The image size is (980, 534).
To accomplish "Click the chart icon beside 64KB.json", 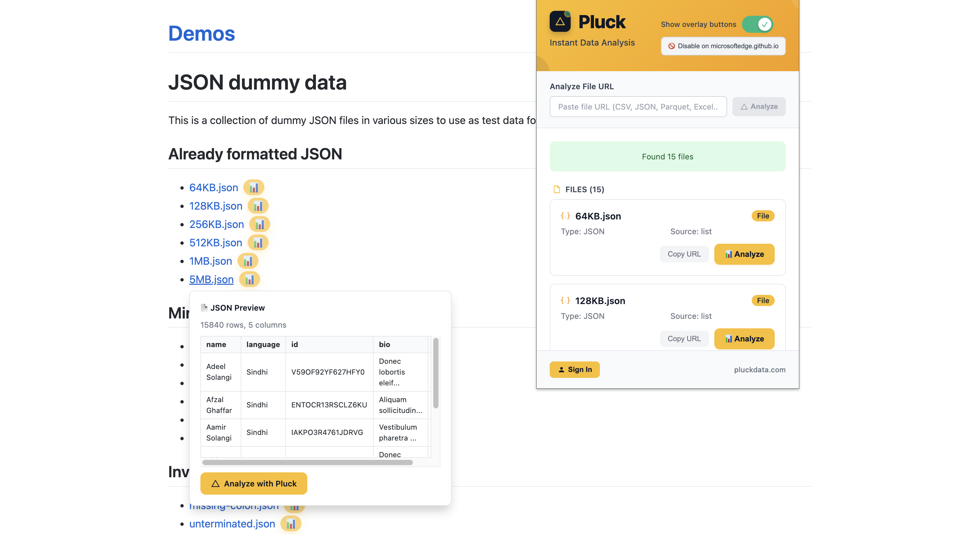I will [x=254, y=188].
